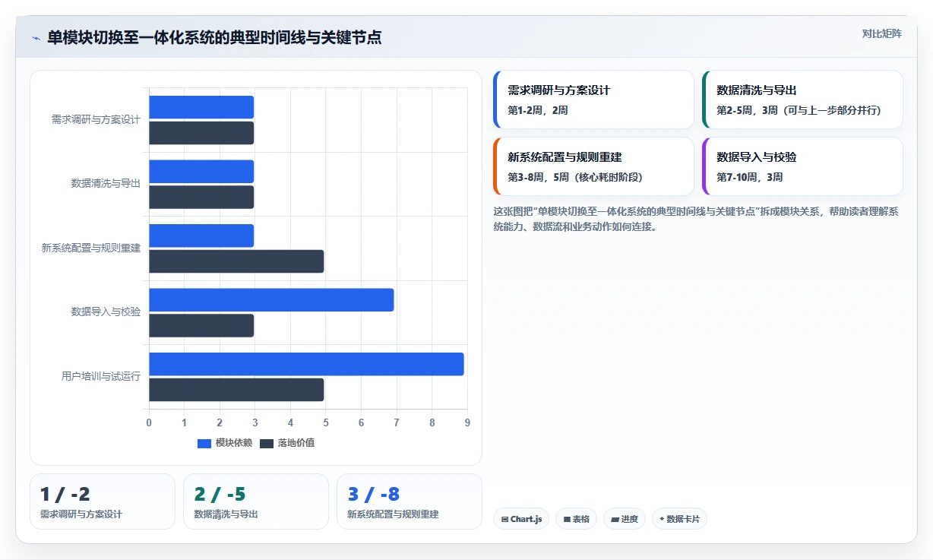Toggle the 落地价值 legend swatch

point(267,444)
